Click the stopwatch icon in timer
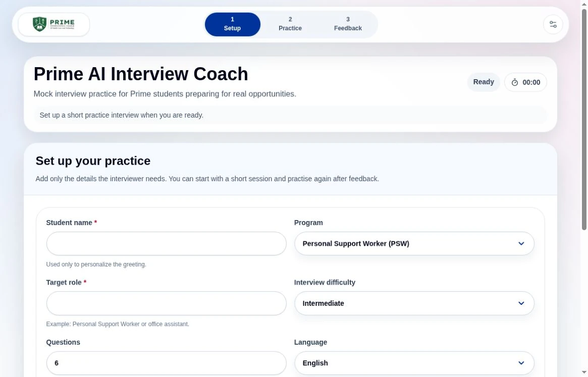 pos(514,83)
